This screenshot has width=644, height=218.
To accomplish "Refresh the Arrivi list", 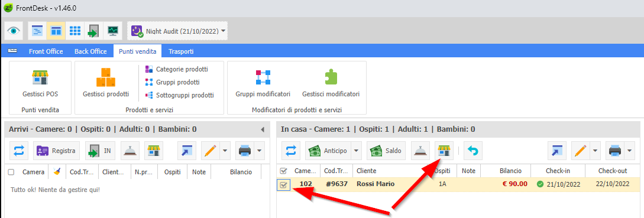I will click(x=19, y=151).
